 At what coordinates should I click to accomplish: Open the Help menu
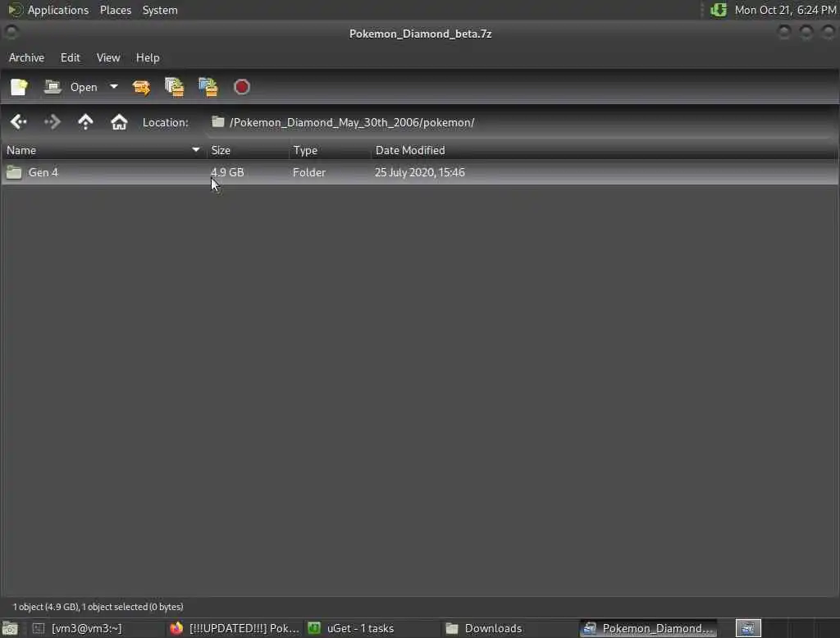coord(148,57)
